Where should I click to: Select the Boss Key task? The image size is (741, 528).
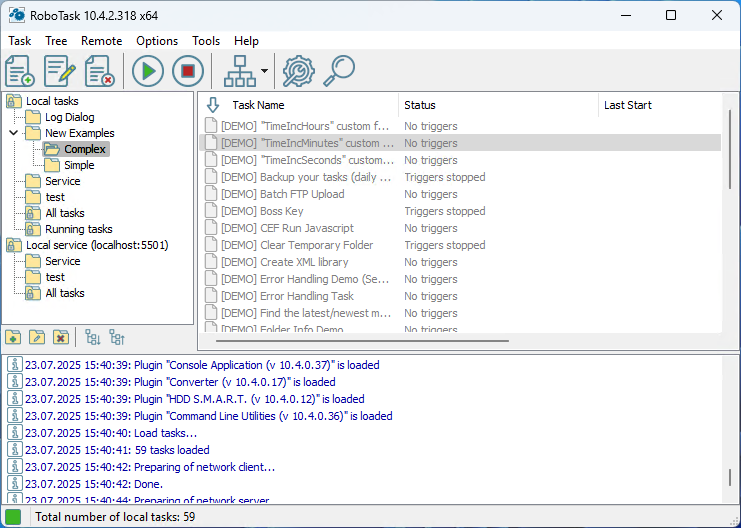(460, 211)
